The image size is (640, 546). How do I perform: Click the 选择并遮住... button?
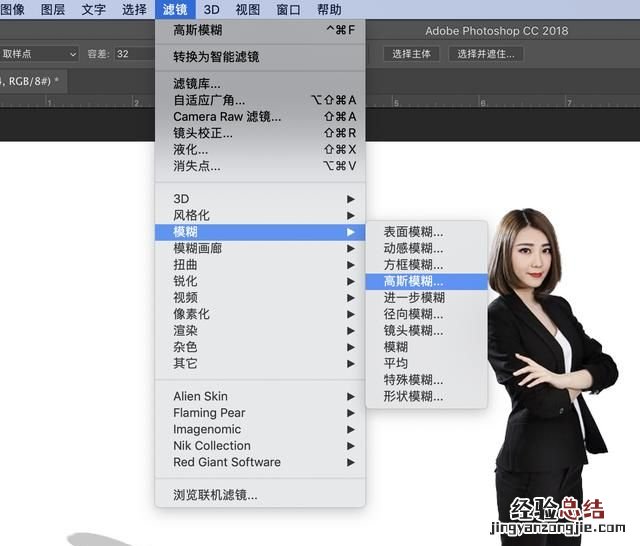click(486, 54)
